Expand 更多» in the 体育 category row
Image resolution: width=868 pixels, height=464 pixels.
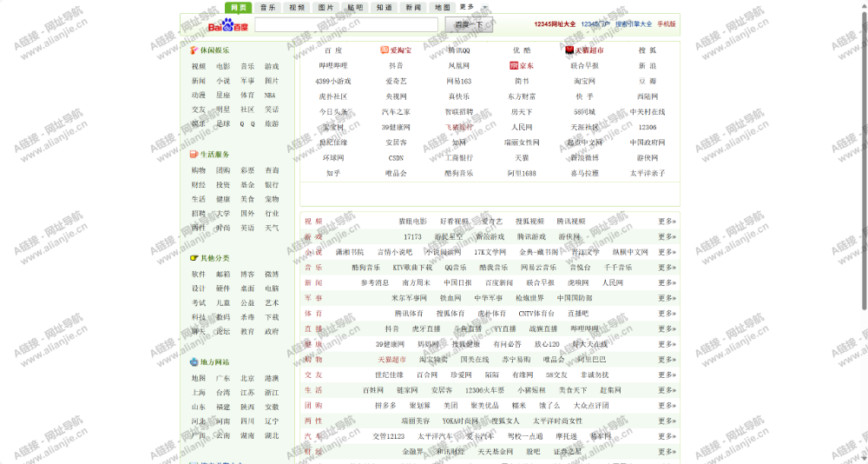click(x=667, y=314)
